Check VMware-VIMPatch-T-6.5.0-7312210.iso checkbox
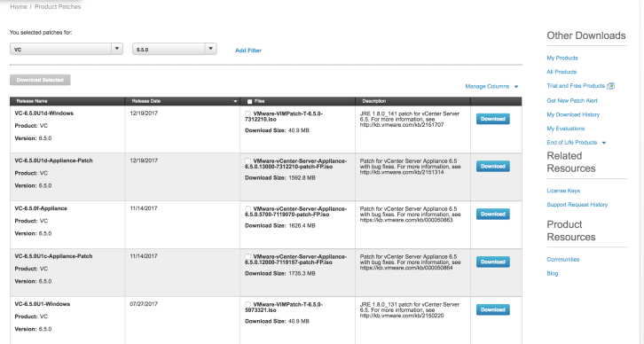The image size is (644, 344). (248, 113)
